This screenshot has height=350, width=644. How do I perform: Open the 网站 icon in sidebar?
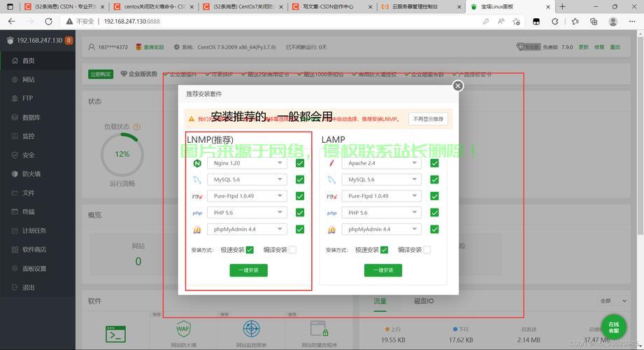15,79
